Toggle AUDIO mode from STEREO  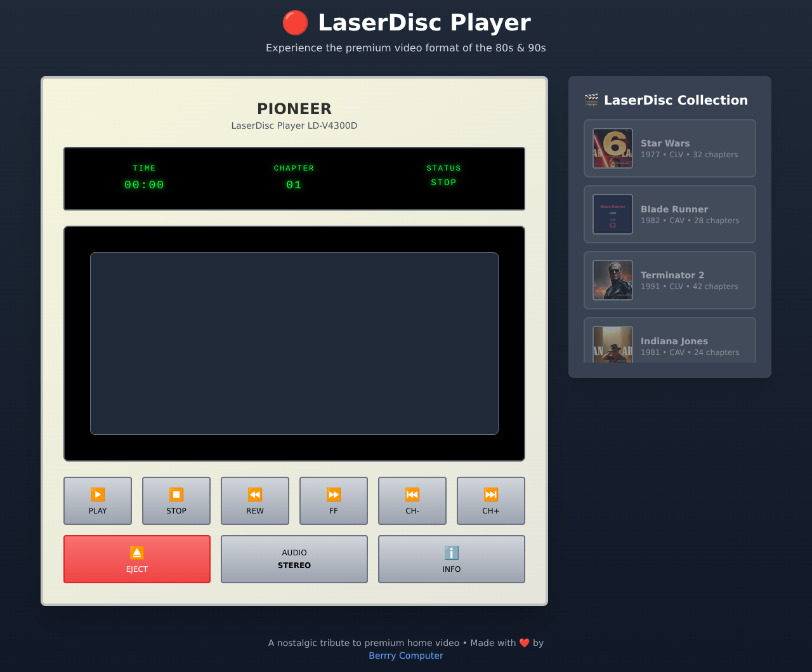coord(294,559)
